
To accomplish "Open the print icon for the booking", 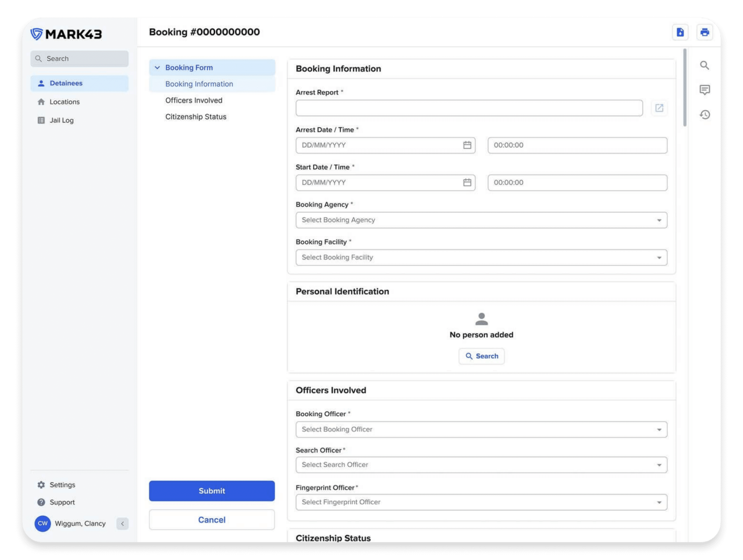I will (704, 32).
